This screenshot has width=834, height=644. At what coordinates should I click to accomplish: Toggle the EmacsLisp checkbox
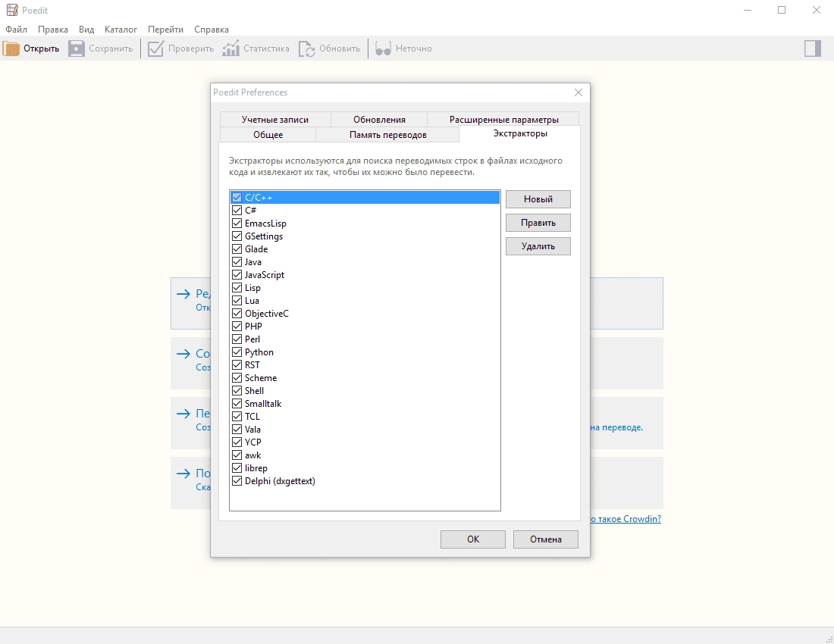(x=237, y=224)
